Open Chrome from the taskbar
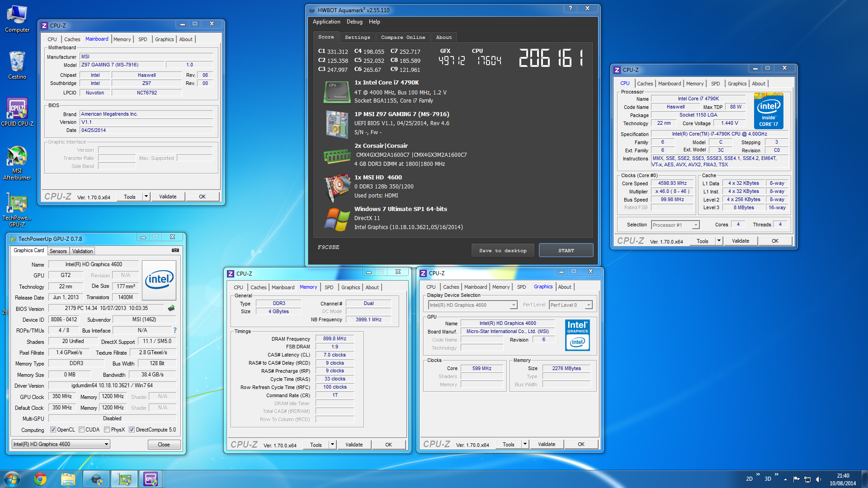Screen dimensions: 868x488 pyautogui.click(x=40, y=479)
